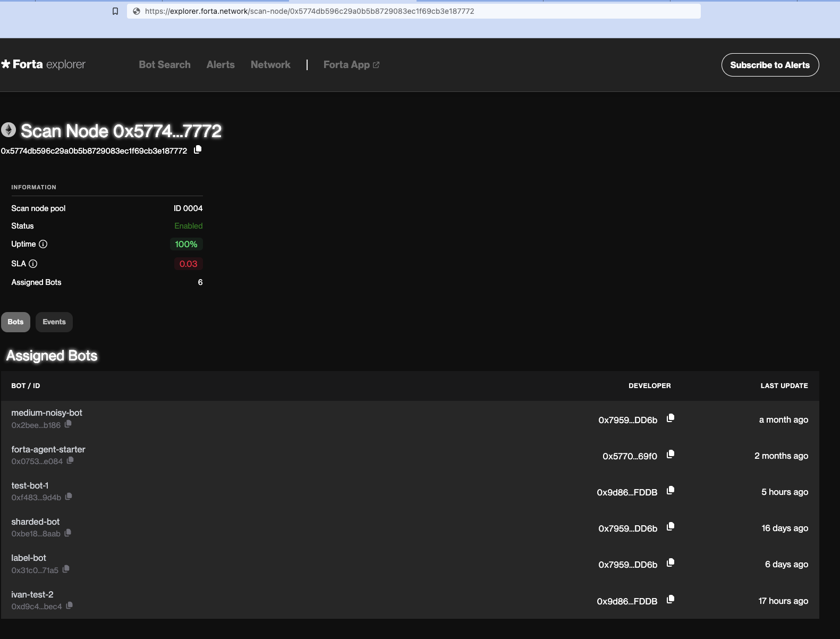Copy the full scan node address

pos(198,149)
